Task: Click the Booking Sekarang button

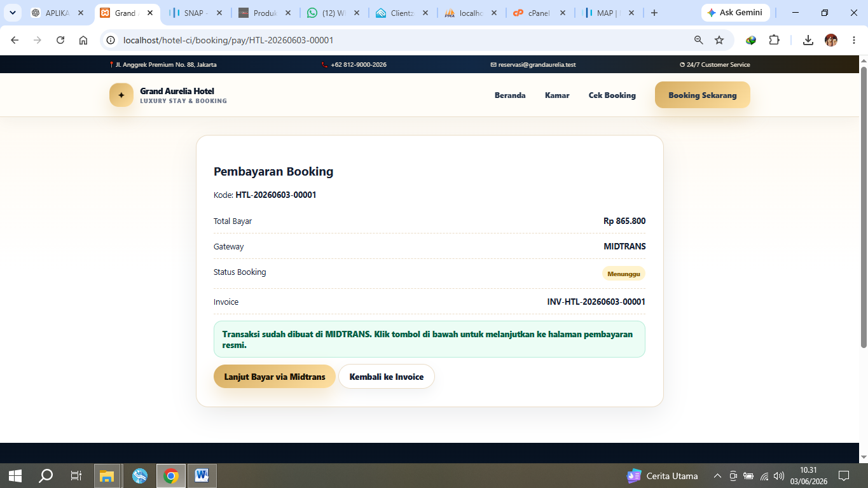Action: click(703, 95)
